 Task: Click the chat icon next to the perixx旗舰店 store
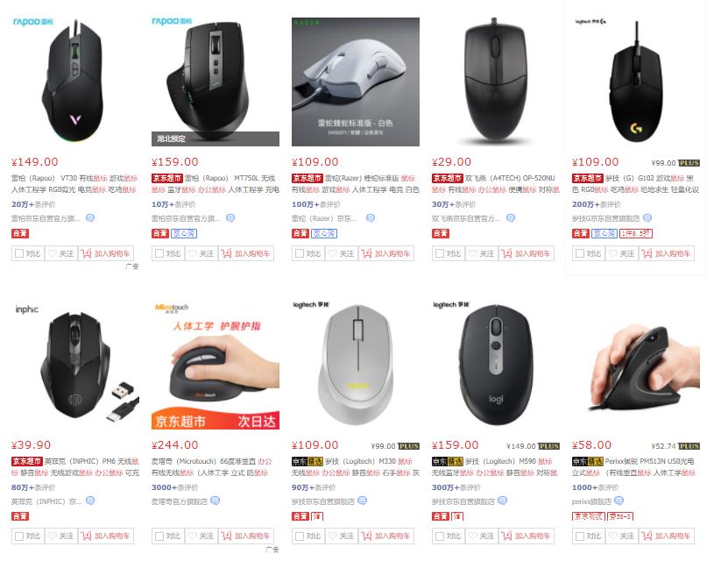point(618,501)
